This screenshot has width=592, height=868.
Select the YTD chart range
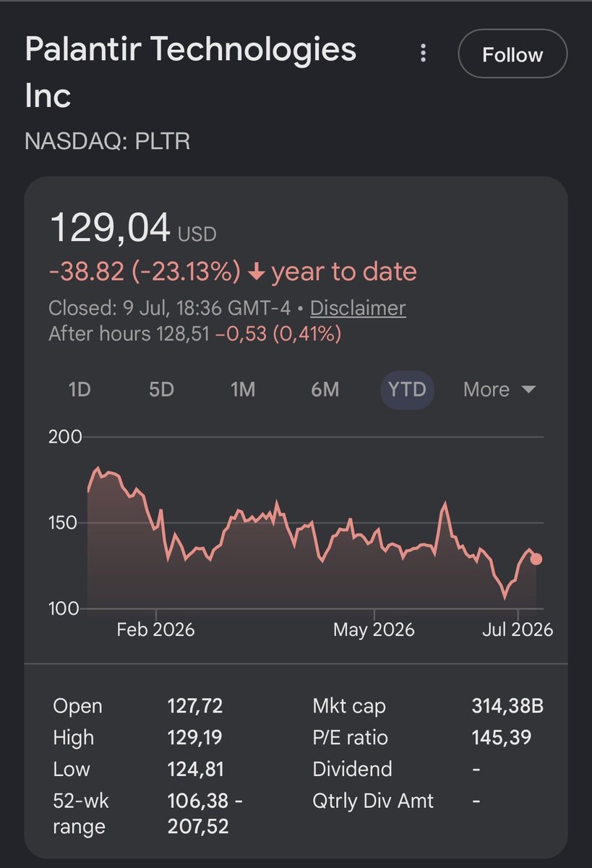click(x=407, y=389)
